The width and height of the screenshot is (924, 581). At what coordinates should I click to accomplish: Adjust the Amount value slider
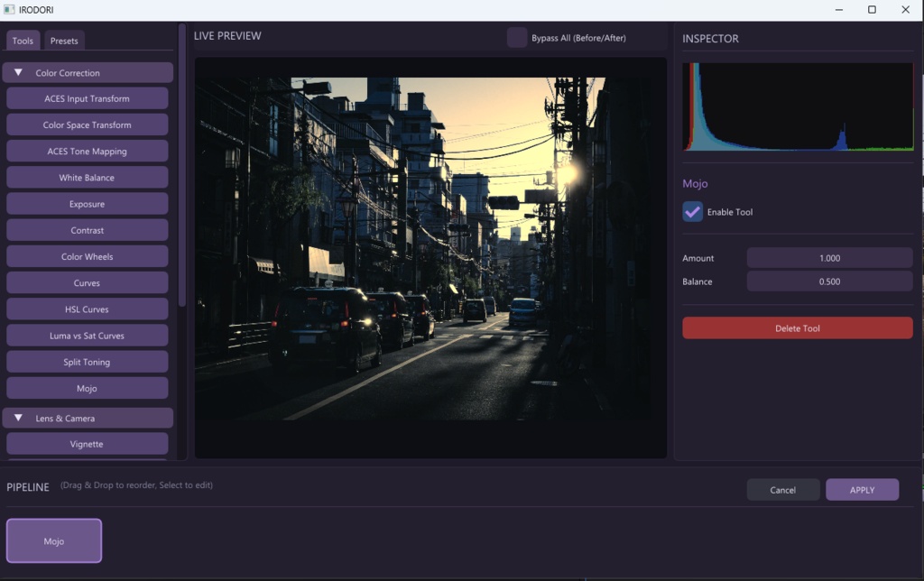click(830, 258)
